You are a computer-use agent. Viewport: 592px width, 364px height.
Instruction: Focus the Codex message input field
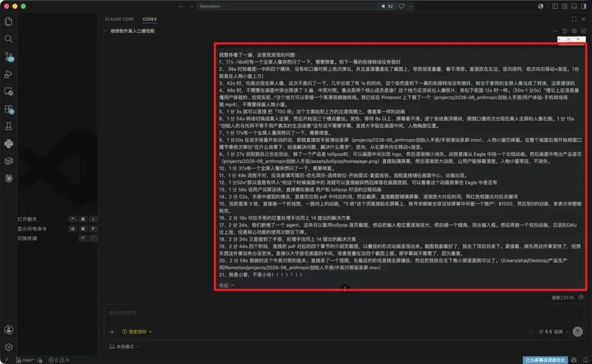point(344,313)
